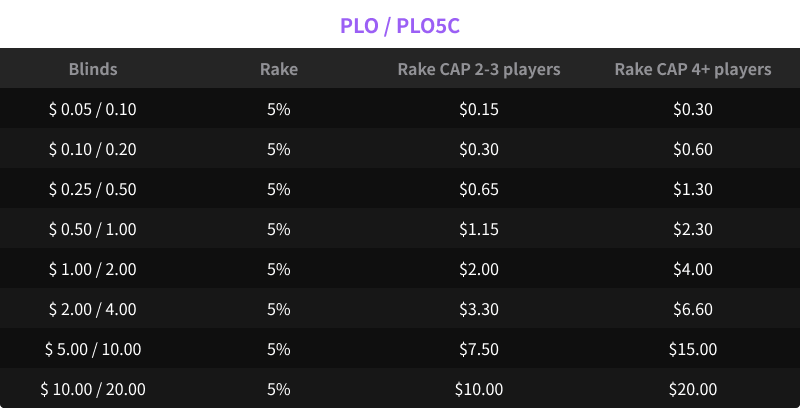Viewport: 800px width, 408px height.
Task: Click the Blinds column header
Action: (93, 69)
